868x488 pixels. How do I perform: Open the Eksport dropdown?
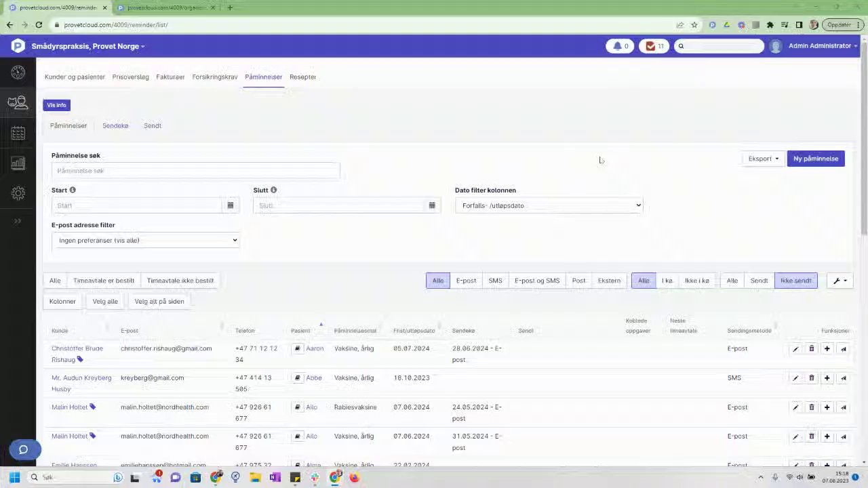coord(764,159)
